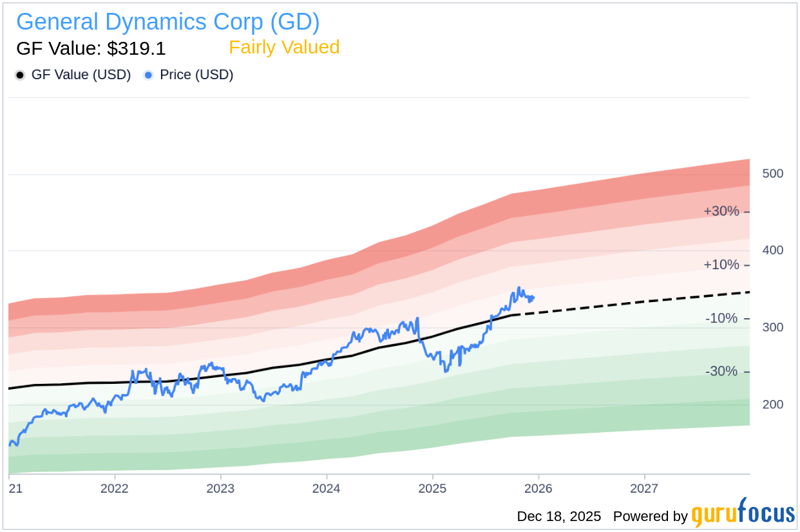Click the -10% band marker
Image resolution: width=800 pixels, height=532 pixels.
(723, 318)
